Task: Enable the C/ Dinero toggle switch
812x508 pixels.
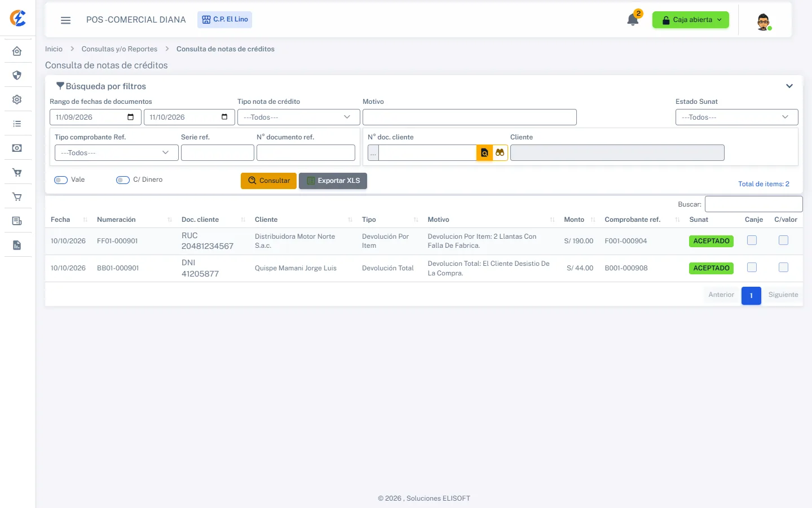Action: (123, 180)
